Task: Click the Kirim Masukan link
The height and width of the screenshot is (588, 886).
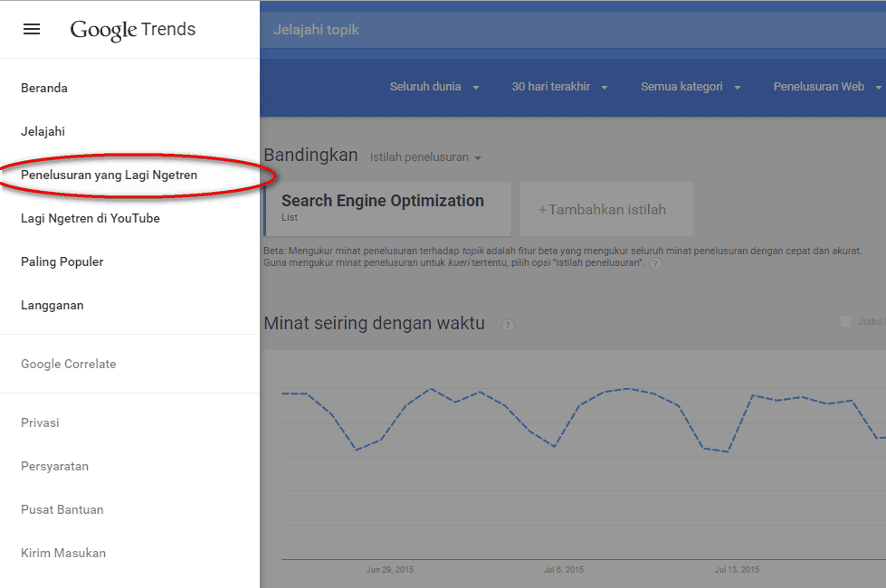Action: coord(63,553)
